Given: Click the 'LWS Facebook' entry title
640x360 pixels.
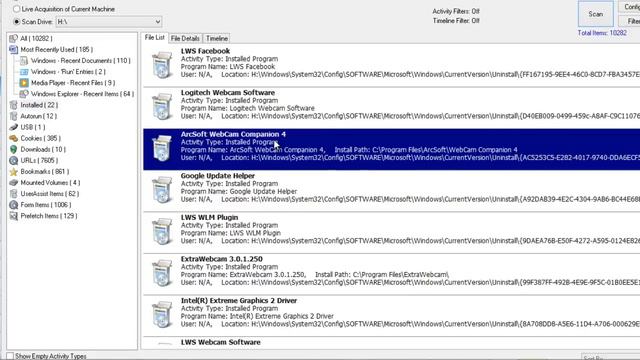Looking at the screenshot, I should (x=205, y=51).
